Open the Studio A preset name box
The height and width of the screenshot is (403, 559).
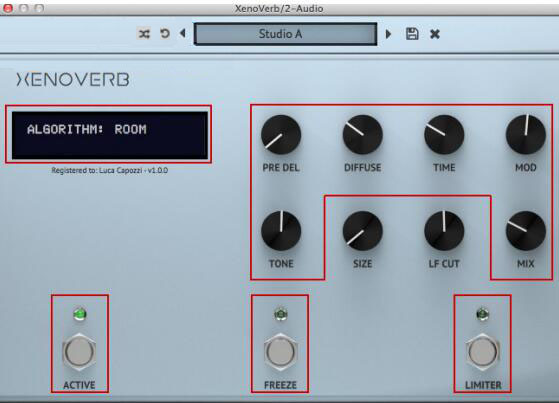(285, 34)
